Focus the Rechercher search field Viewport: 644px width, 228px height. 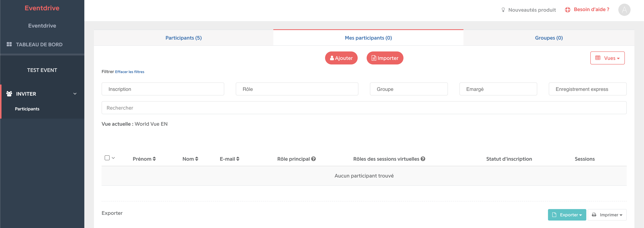pyautogui.click(x=364, y=108)
